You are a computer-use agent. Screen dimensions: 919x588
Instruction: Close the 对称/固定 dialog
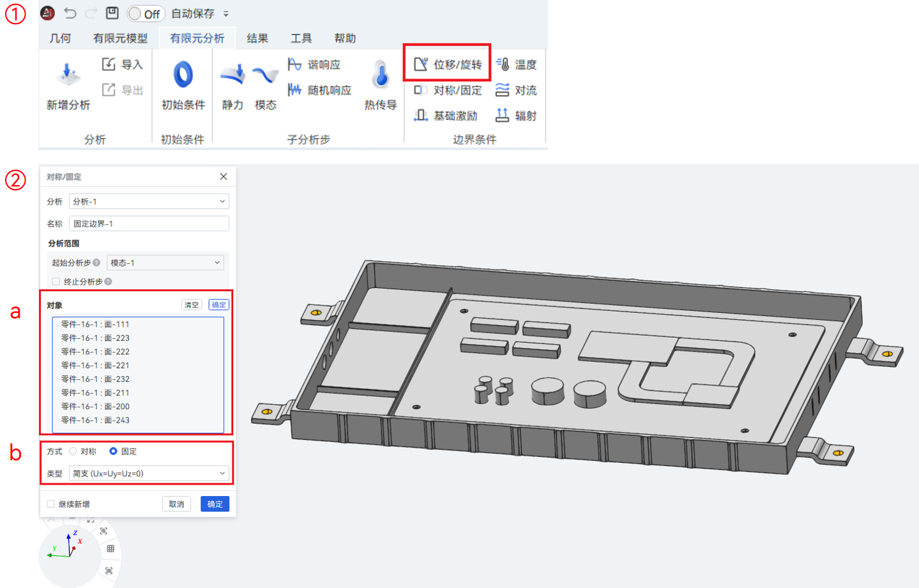point(224,177)
